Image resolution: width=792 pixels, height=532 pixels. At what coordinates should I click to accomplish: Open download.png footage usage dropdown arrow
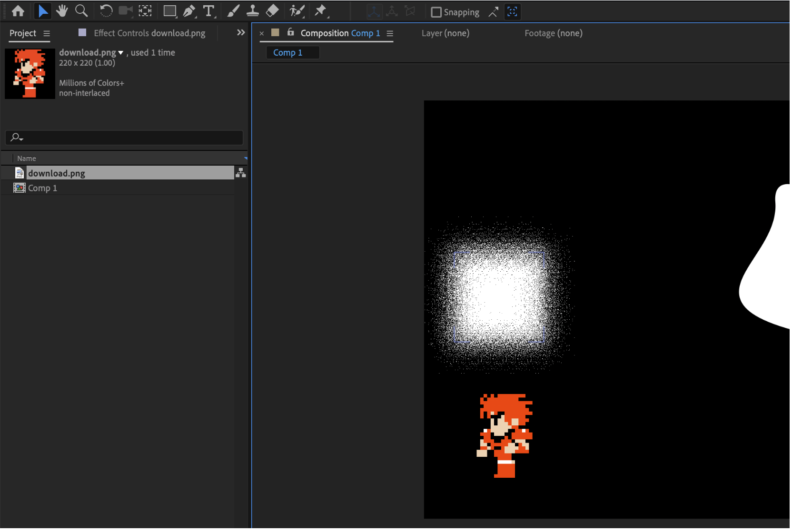point(121,53)
